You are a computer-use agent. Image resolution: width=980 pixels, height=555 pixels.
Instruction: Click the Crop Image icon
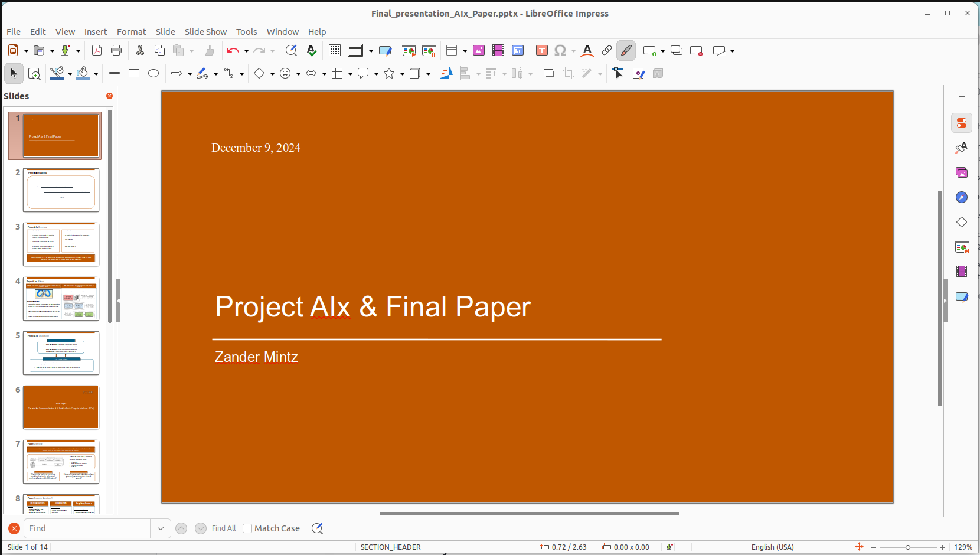(569, 73)
